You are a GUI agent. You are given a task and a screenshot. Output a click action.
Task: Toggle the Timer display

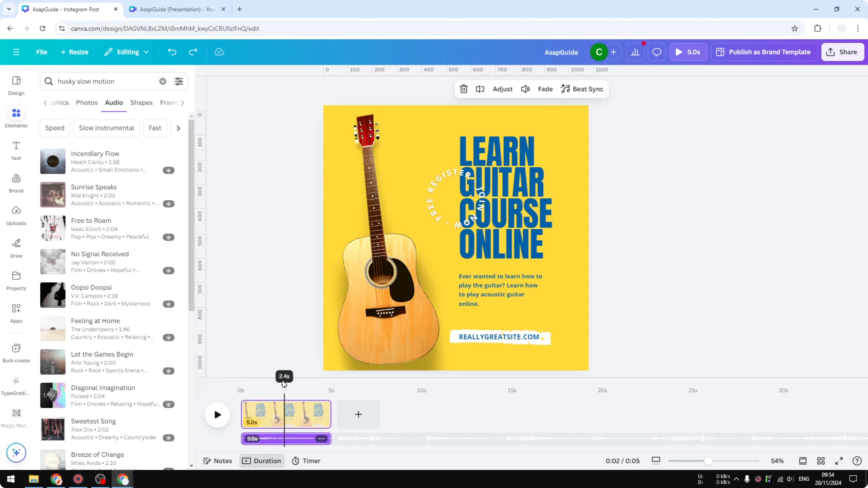306,461
